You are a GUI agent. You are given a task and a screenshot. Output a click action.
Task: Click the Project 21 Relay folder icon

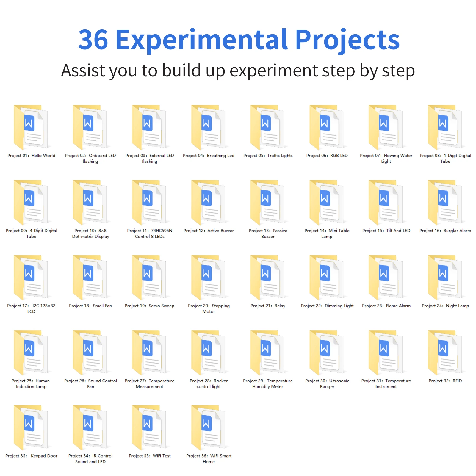268,277
